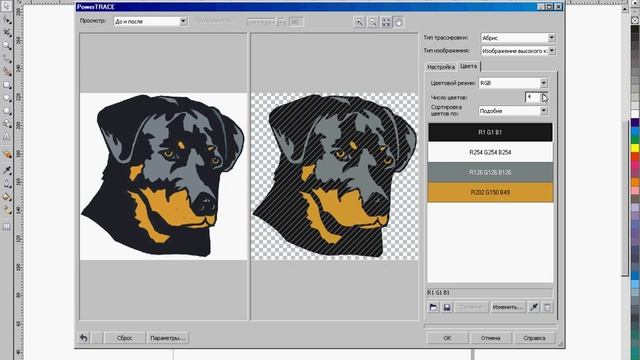
Task: Pick the eyedropper in the Colors tab
Action: tap(533, 307)
